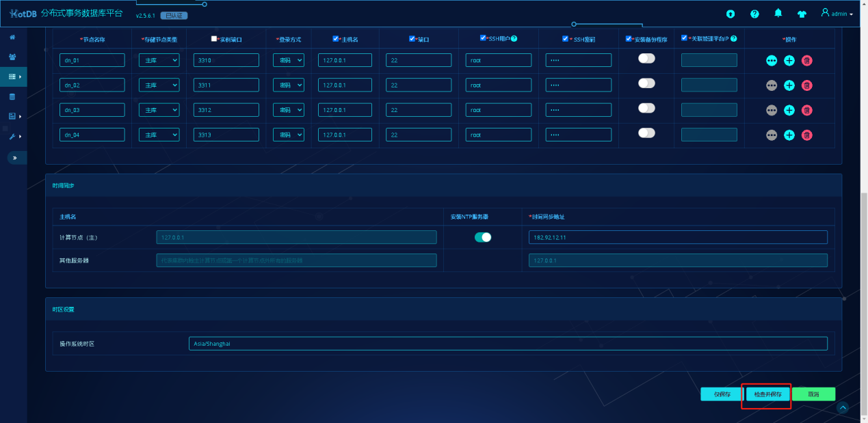Click the 检查并保存 button
Screen dimensions: 868x423
[768, 394]
